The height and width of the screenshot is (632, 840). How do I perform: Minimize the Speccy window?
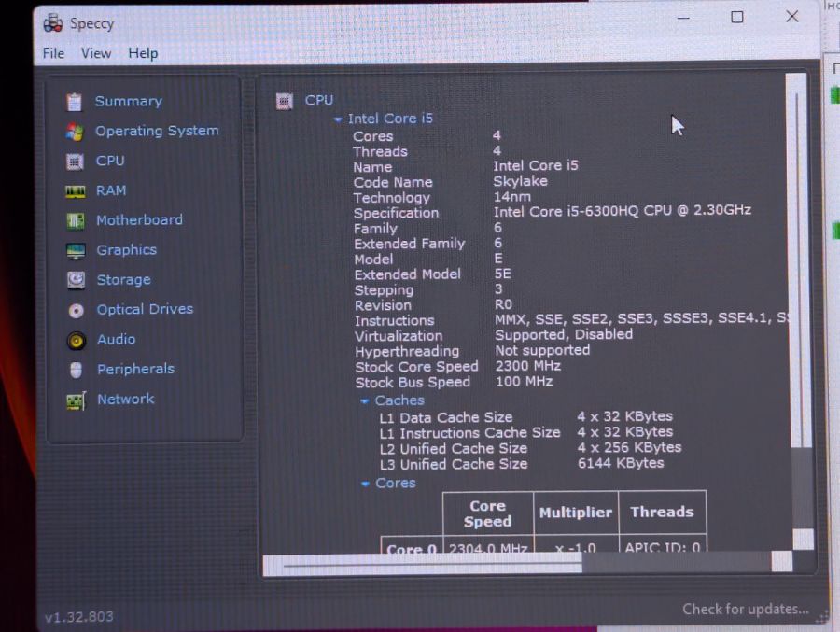[x=683, y=18]
